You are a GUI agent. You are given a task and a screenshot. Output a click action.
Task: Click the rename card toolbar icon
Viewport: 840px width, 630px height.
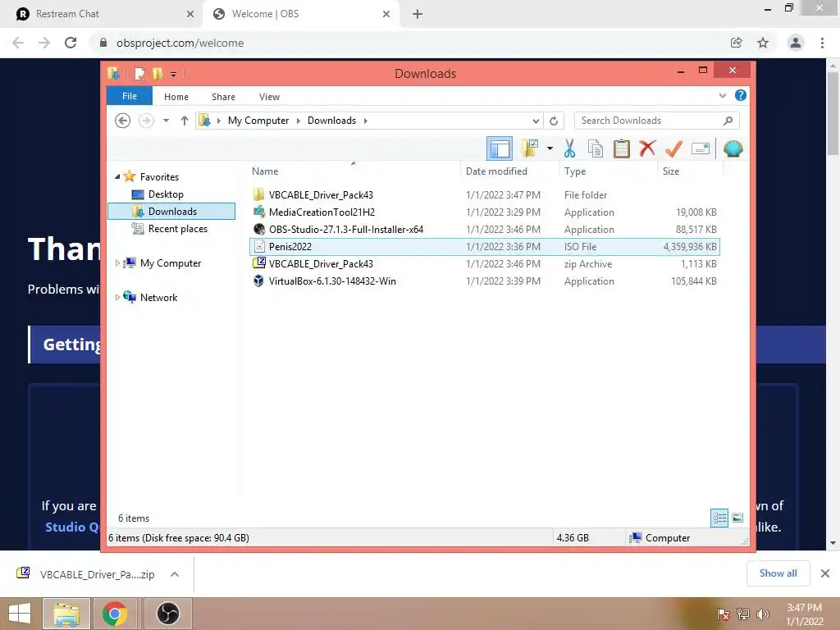pos(701,148)
